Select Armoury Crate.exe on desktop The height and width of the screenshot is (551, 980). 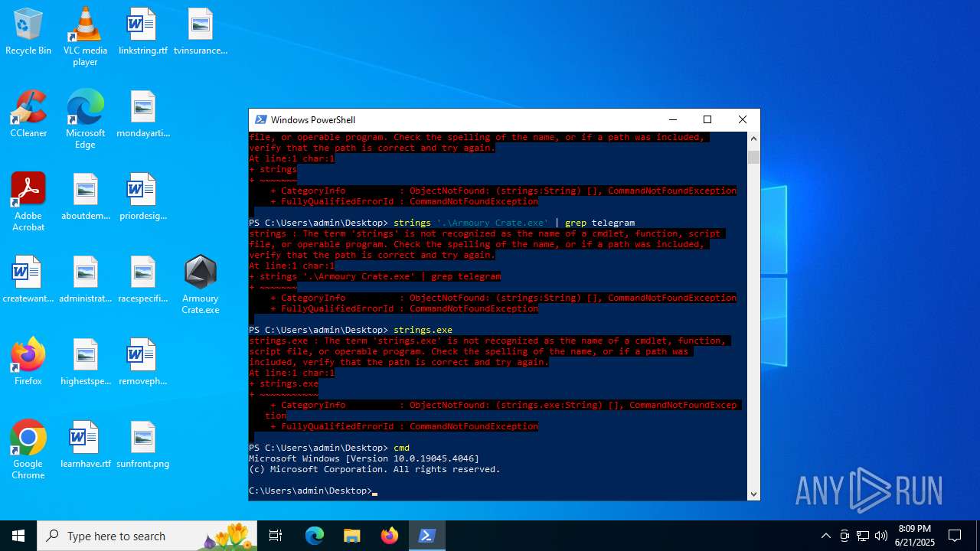click(x=201, y=284)
